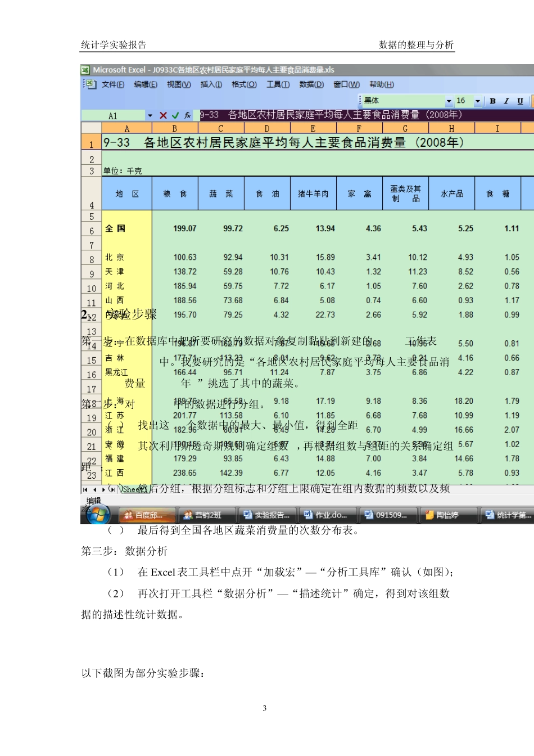Click the 猪牛羊肉 header cell
The image size is (534, 756).
click(313, 193)
